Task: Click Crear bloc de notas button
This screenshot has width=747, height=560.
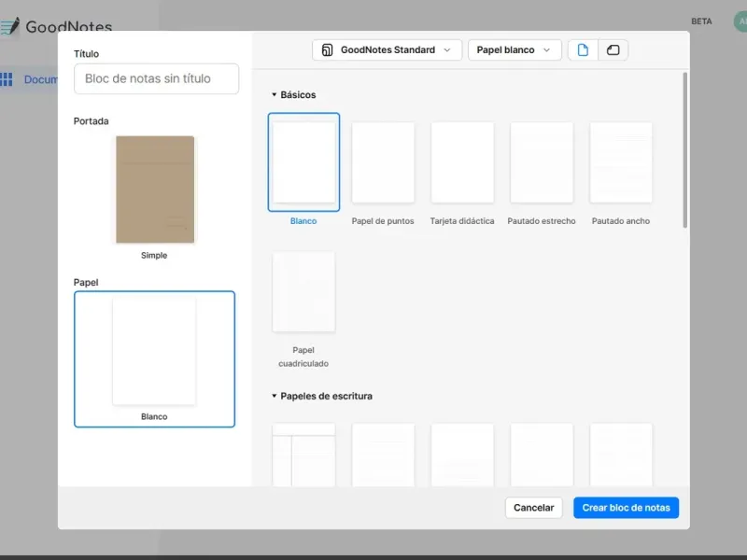Action: 626,508
